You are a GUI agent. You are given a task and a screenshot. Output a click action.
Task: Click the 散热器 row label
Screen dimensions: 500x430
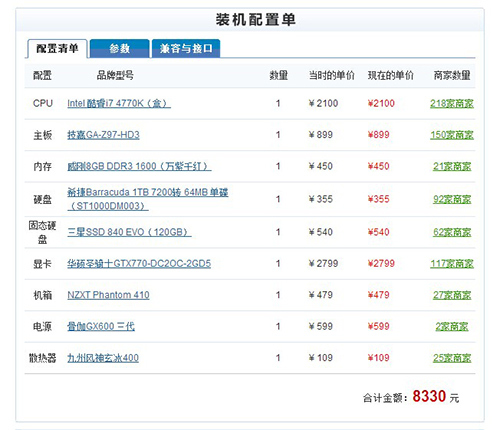pos(42,358)
